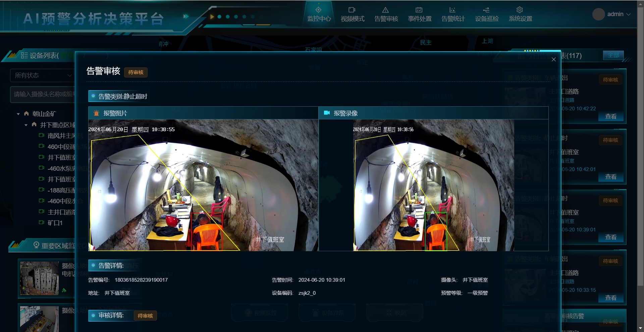Click camera icon next to 南风井主风机
Screen dimensions: 644x332
pos(42,135)
